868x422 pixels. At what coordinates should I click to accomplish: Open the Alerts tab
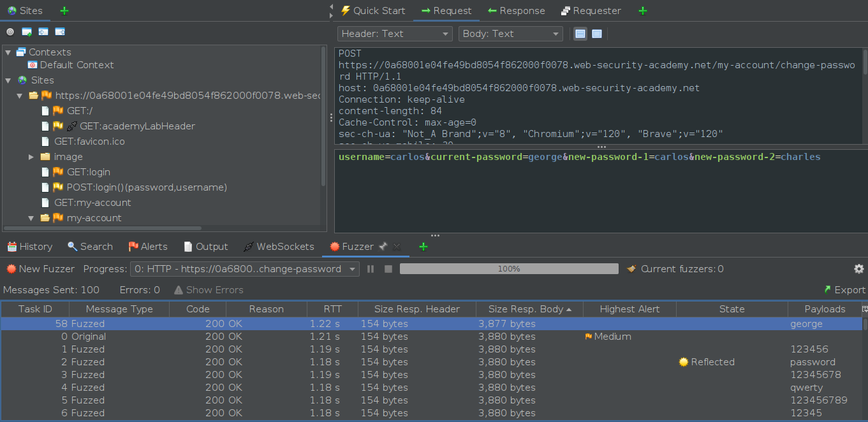[x=147, y=247]
